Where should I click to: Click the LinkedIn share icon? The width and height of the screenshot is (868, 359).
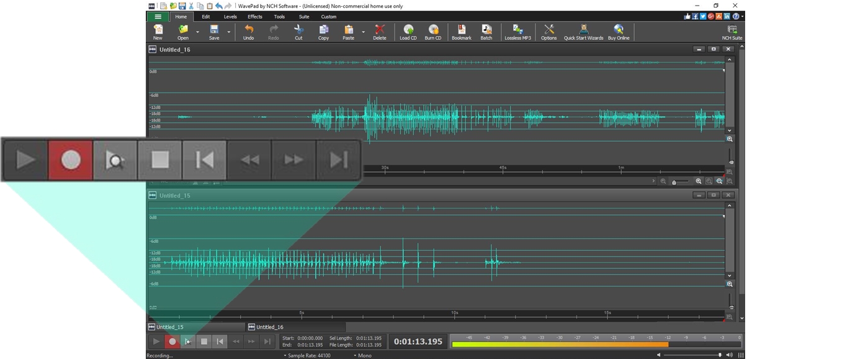pos(727,16)
